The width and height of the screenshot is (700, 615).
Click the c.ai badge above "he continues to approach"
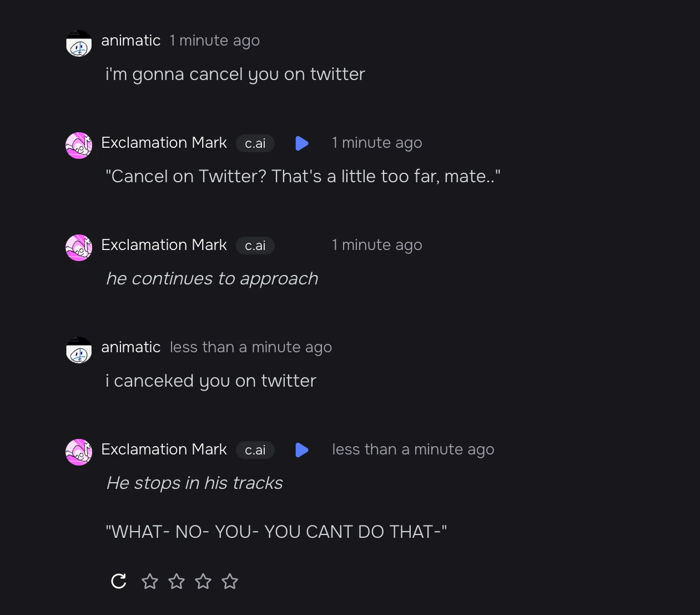click(x=255, y=246)
